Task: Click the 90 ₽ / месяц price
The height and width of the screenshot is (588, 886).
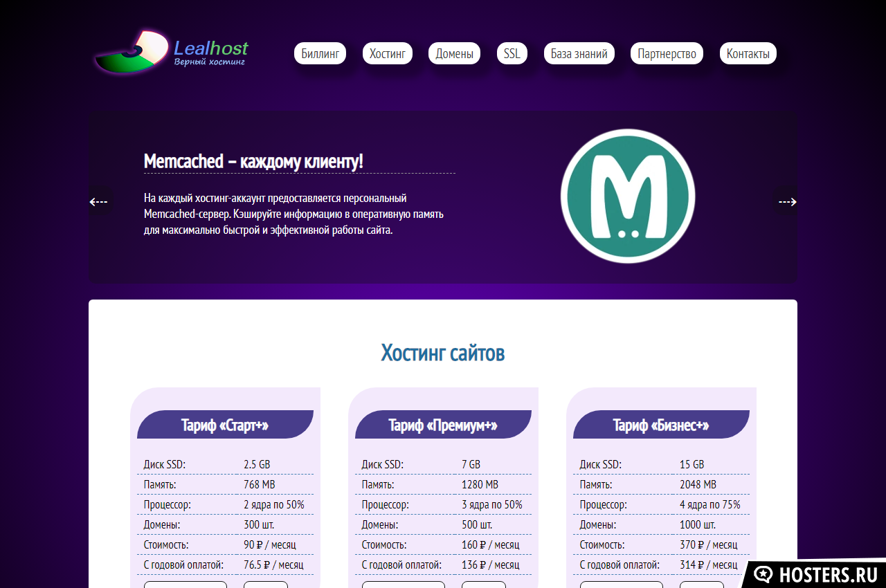Action: coord(270,544)
